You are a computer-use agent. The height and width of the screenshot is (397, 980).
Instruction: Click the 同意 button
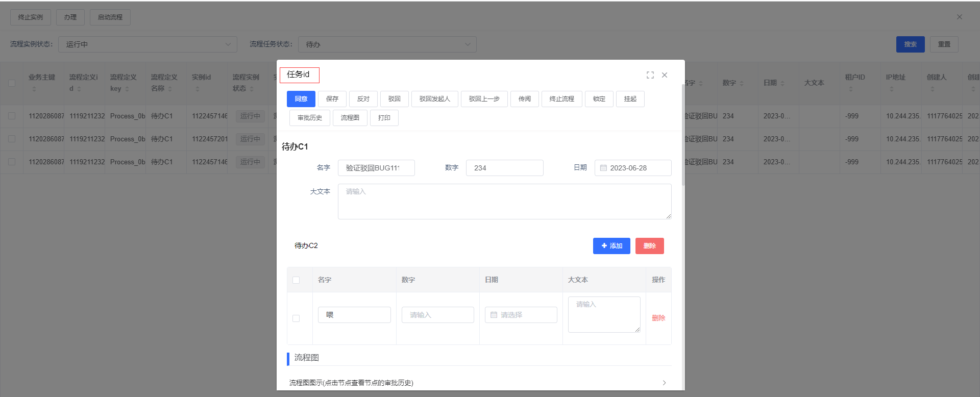pyautogui.click(x=301, y=99)
